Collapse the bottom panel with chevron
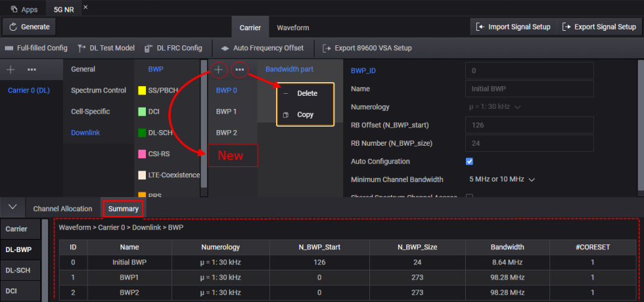This screenshot has height=302, width=644. [x=13, y=206]
